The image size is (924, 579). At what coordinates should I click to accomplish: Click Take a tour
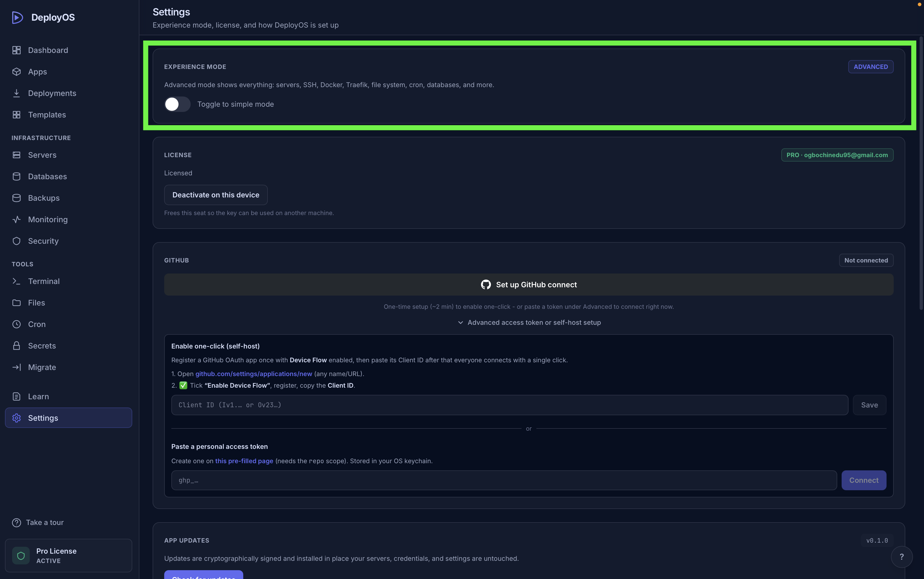pyautogui.click(x=38, y=522)
